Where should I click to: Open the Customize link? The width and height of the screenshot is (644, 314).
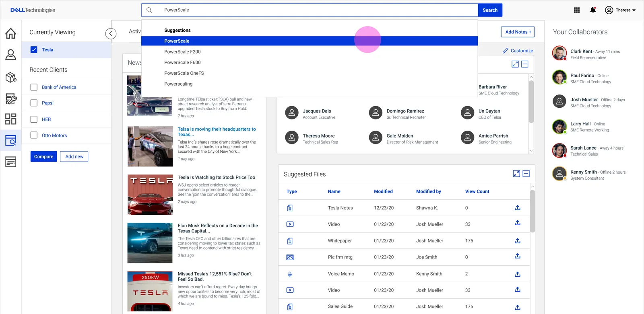click(x=522, y=51)
